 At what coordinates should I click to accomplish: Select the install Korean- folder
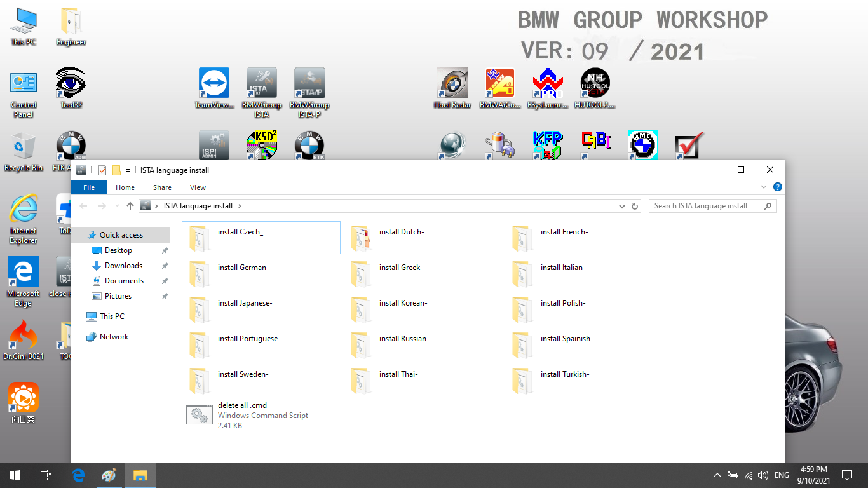tap(421, 309)
